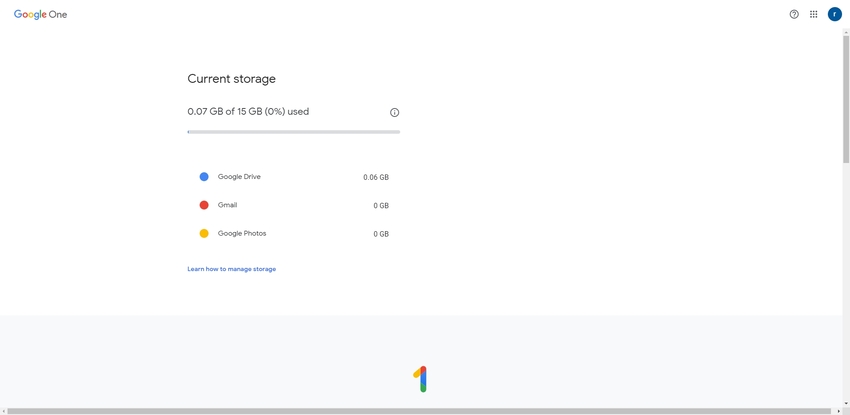Click the yellow Google Photos dot
This screenshot has height=415, width=850.
coord(204,234)
